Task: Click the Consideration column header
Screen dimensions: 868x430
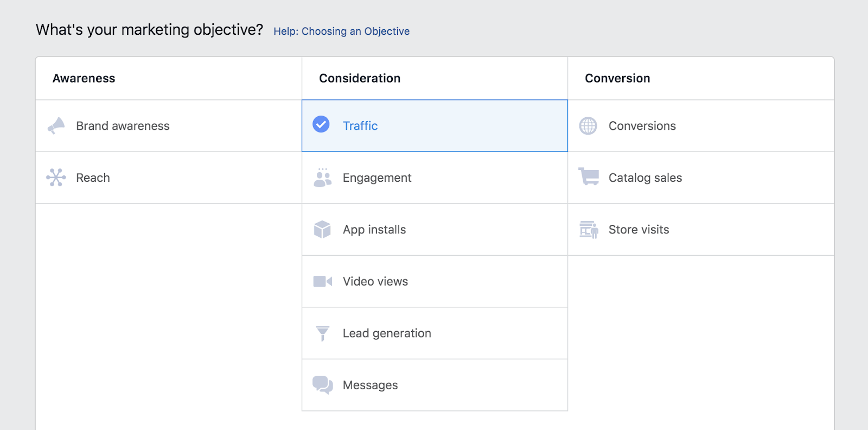Action: pos(360,78)
